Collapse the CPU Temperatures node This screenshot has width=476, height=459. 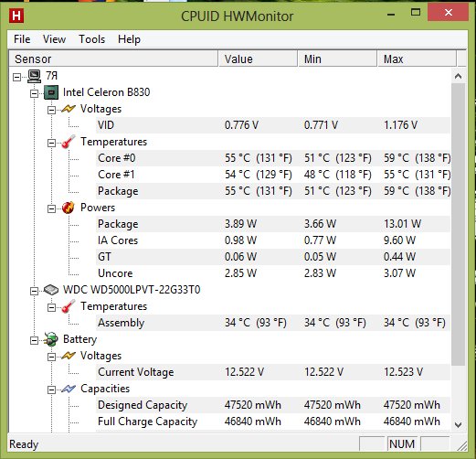pyautogui.click(x=51, y=143)
